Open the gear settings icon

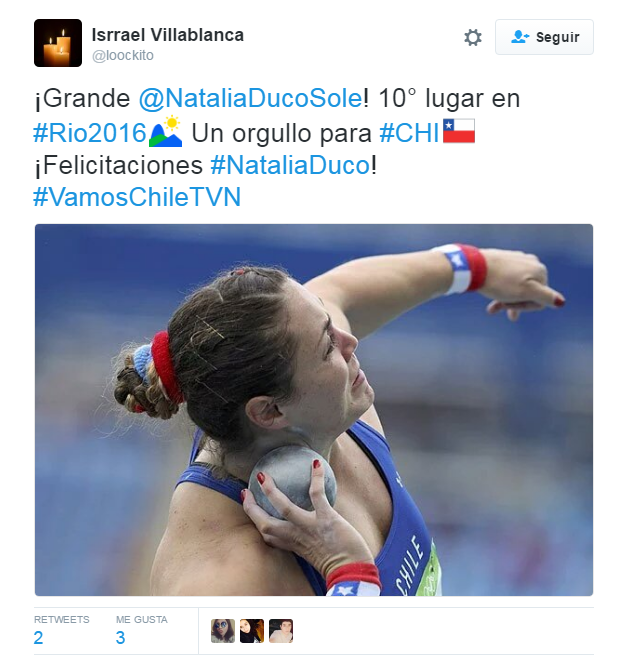[473, 38]
